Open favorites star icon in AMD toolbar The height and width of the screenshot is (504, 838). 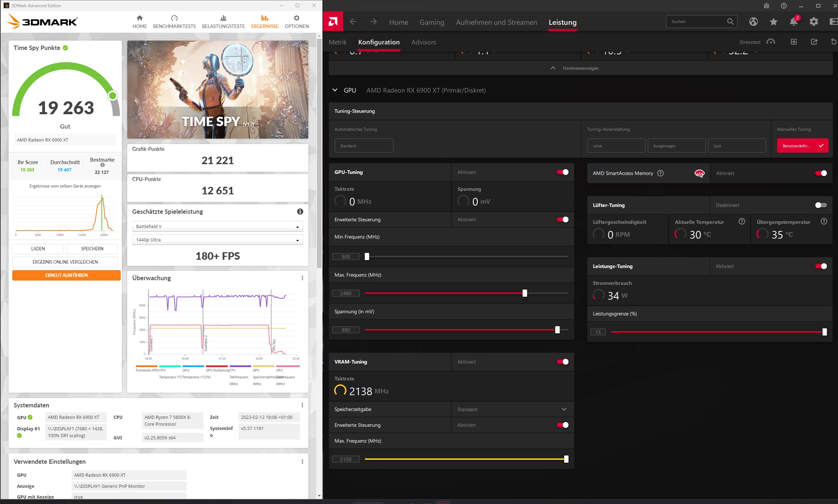773,22
